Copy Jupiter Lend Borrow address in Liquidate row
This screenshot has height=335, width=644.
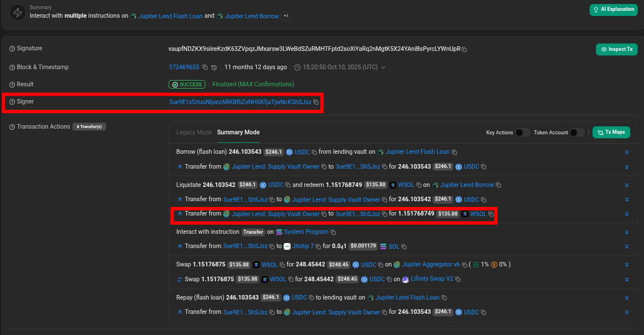click(498, 185)
